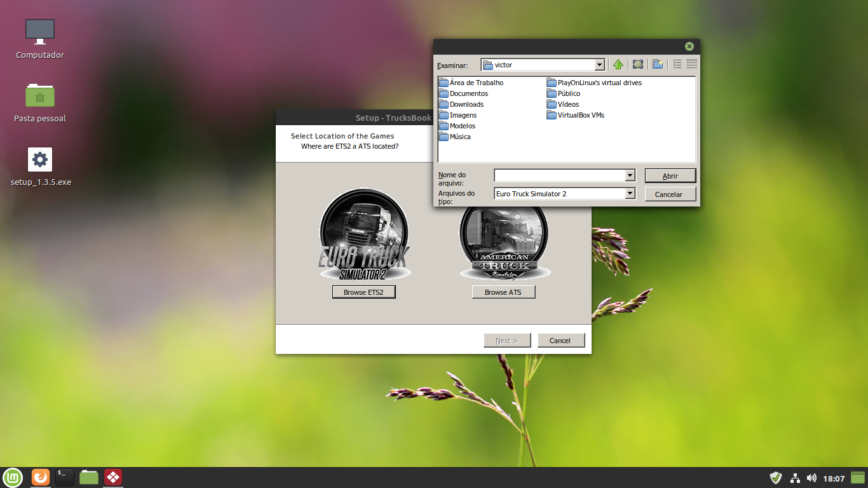
Task: Select the Imagens folder
Action: tap(458, 115)
